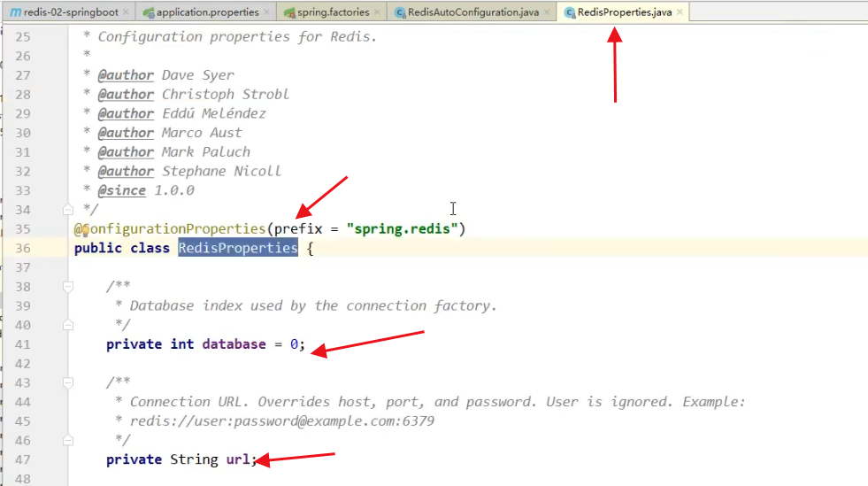The width and height of the screenshot is (868, 486).
Task: Click the RedisAutoConfiguration class icon
Action: pos(400,12)
